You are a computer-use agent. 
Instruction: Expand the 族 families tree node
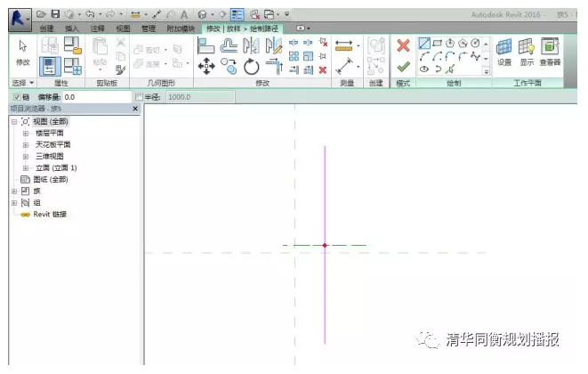(x=14, y=191)
